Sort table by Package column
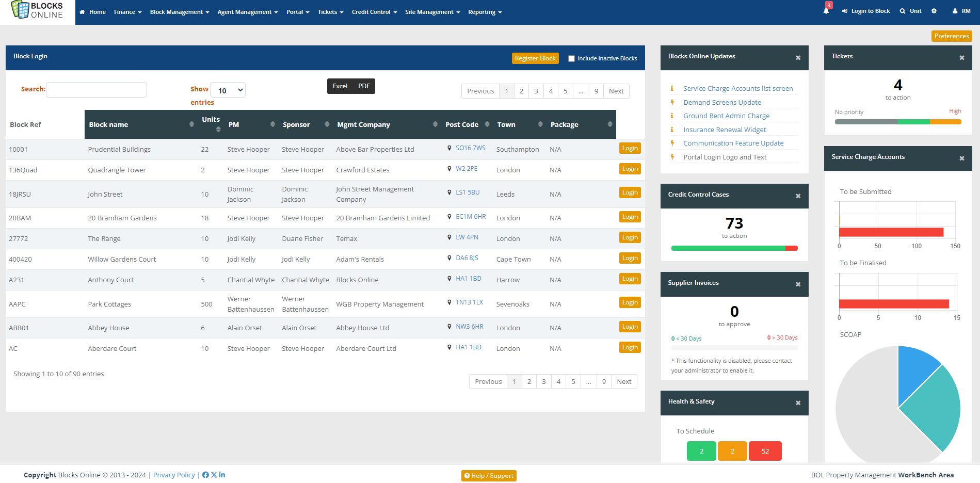Viewport: 980px width, 483px height. click(x=610, y=124)
